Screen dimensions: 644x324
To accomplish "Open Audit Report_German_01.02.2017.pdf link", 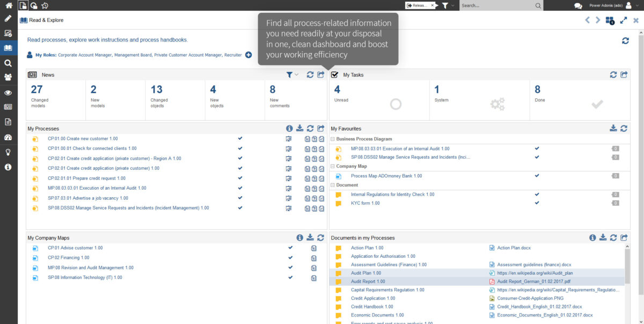I will coord(533,282).
